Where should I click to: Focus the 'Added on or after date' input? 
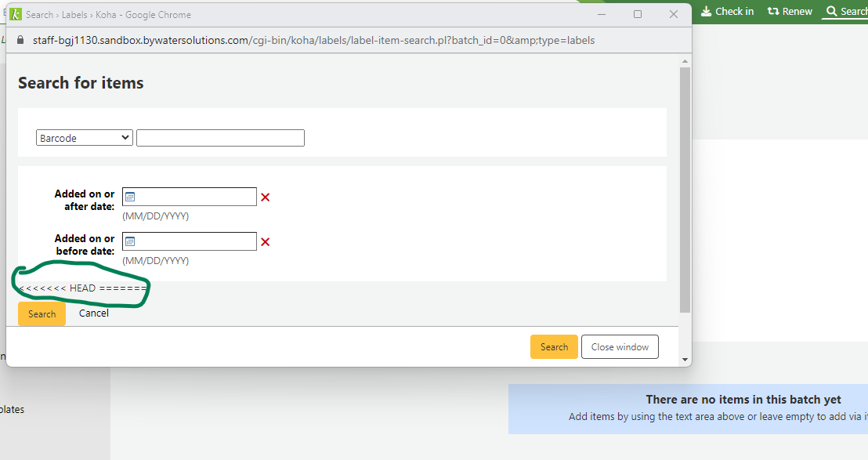(196, 197)
